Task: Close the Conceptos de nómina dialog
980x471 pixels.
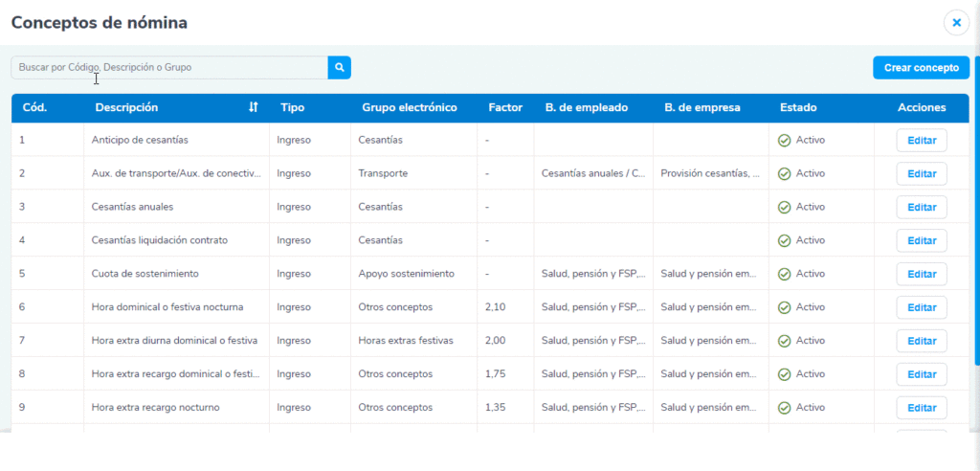Action: coord(955,22)
